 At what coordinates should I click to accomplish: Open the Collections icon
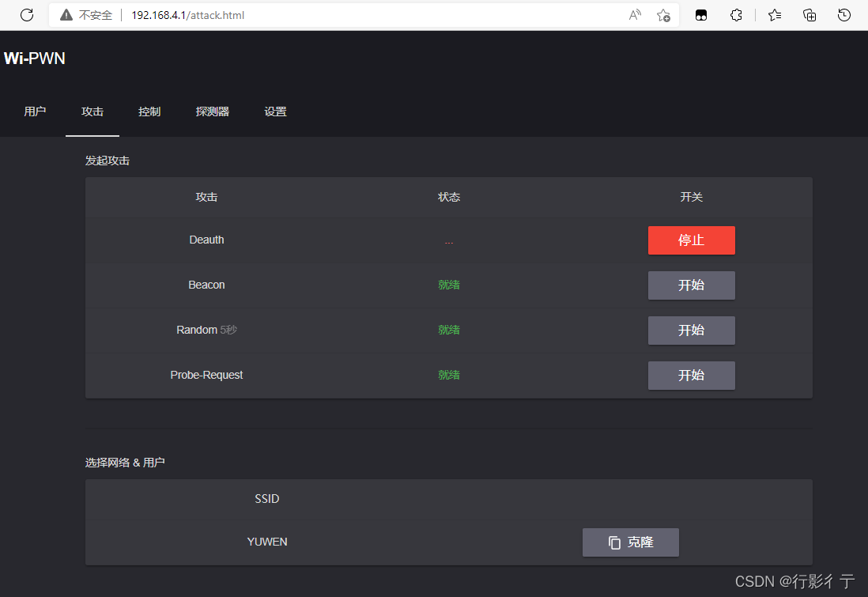(810, 15)
